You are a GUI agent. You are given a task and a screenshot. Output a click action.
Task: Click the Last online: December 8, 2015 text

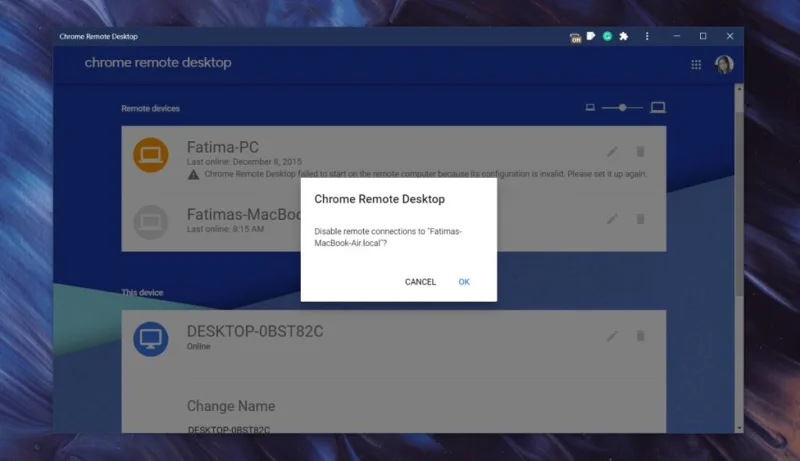click(x=244, y=162)
